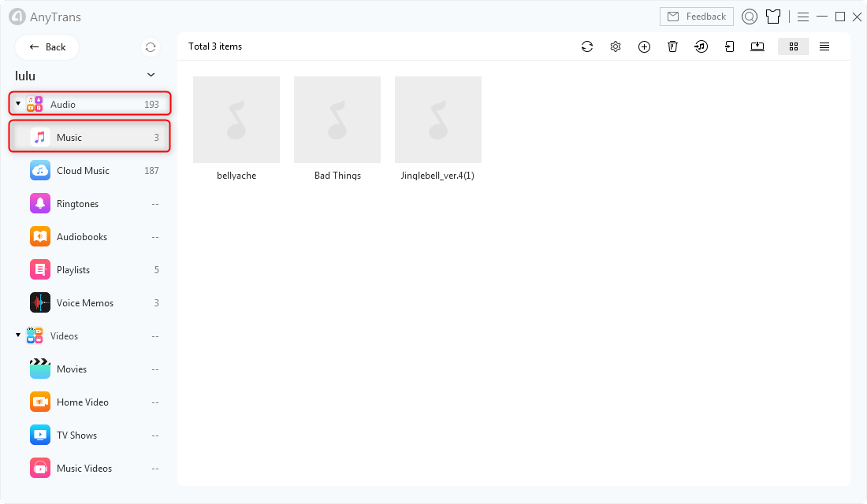Select the Jinglebell_ver.4(1) song thumbnail
This screenshot has width=867, height=504.
tap(438, 120)
